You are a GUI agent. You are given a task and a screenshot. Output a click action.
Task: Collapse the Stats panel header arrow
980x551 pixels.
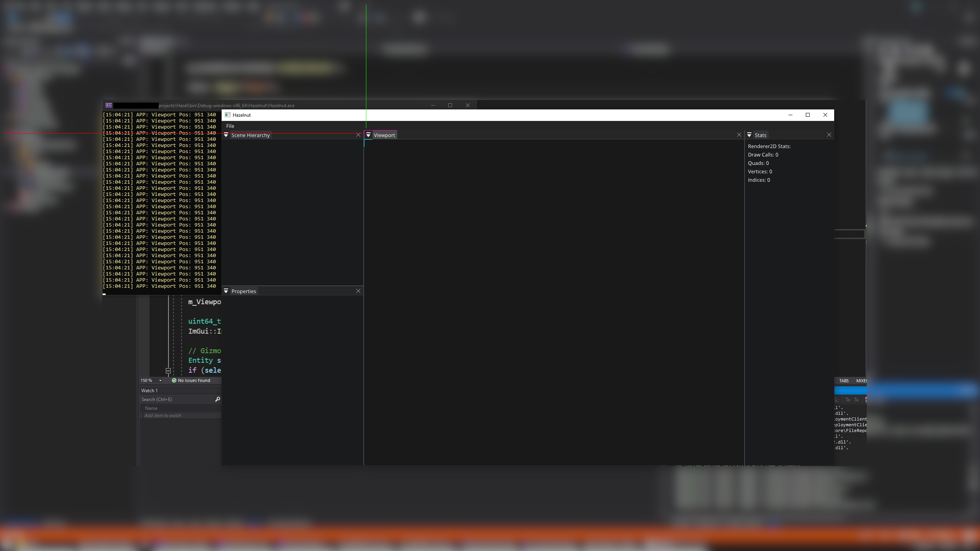(x=750, y=135)
